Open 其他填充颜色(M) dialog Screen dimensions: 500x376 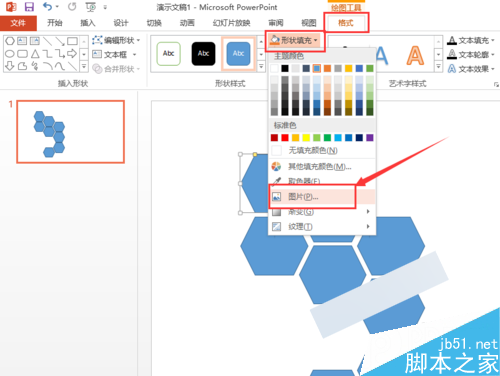click(x=322, y=166)
